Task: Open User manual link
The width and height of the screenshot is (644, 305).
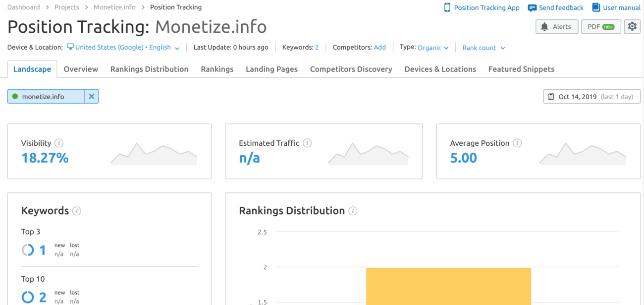Action: (622, 7)
